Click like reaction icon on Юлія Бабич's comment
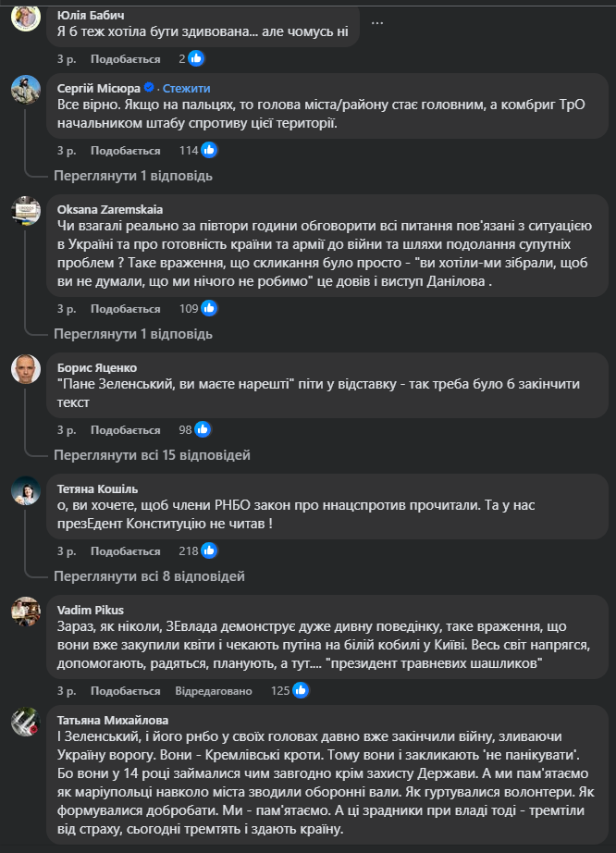616x853 pixels. (196, 58)
